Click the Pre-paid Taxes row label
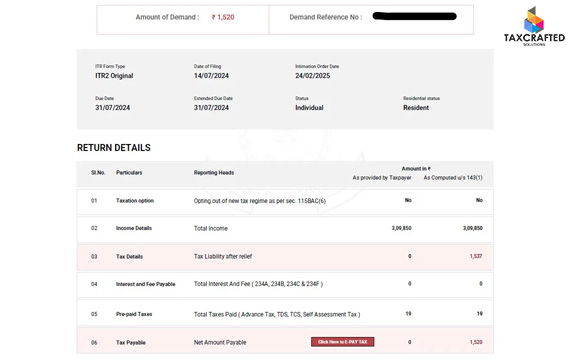This screenshot has height=364, width=572. [134, 314]
